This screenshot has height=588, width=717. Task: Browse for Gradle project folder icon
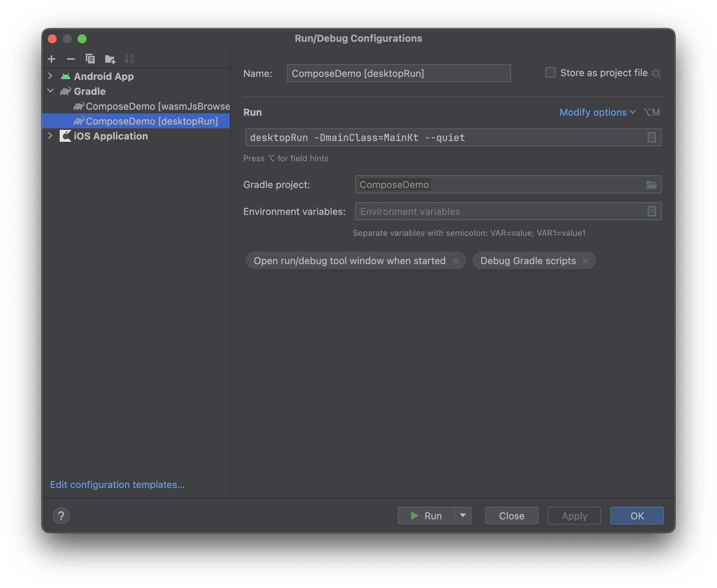(651, 185)
